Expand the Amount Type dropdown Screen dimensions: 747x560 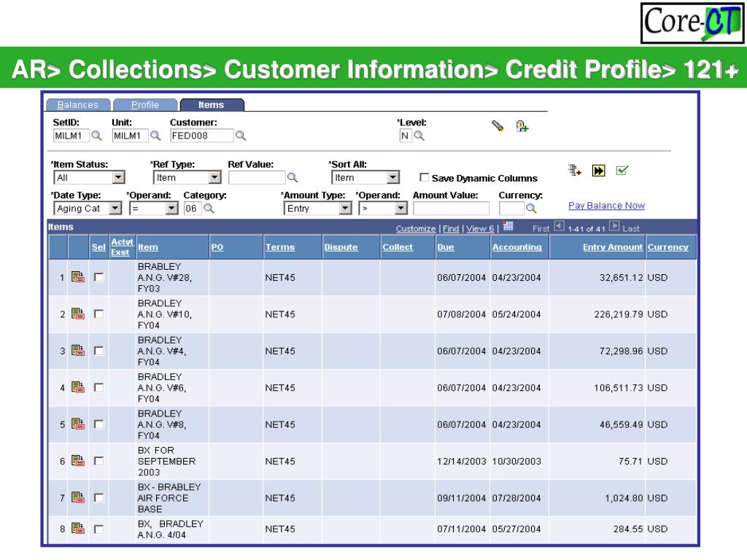point(345,208)
